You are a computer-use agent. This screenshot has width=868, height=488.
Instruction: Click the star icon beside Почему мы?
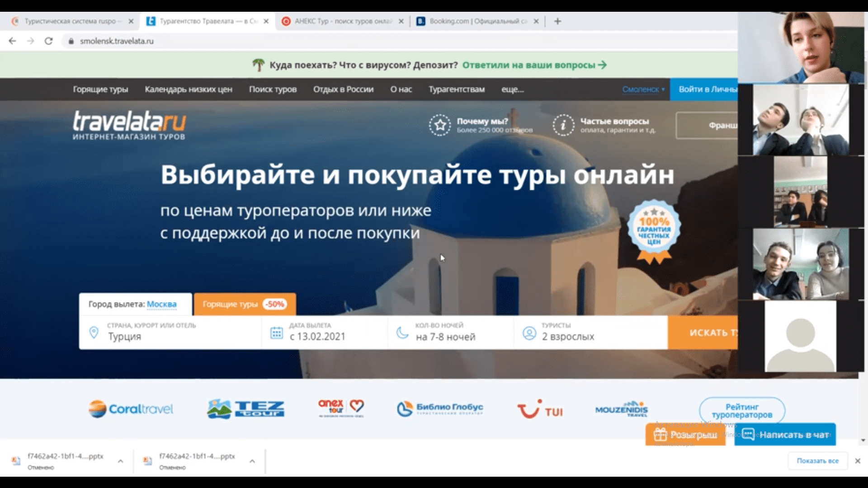tap(439, 125)
